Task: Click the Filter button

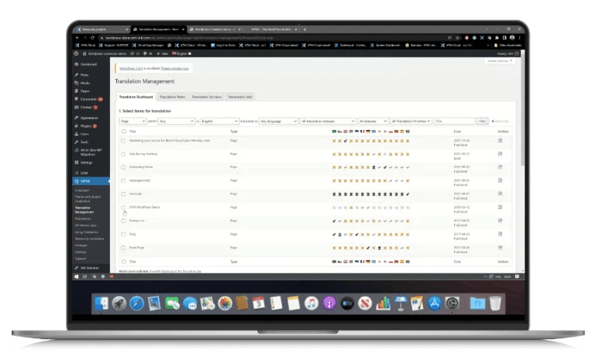Action: click(482, 122)
